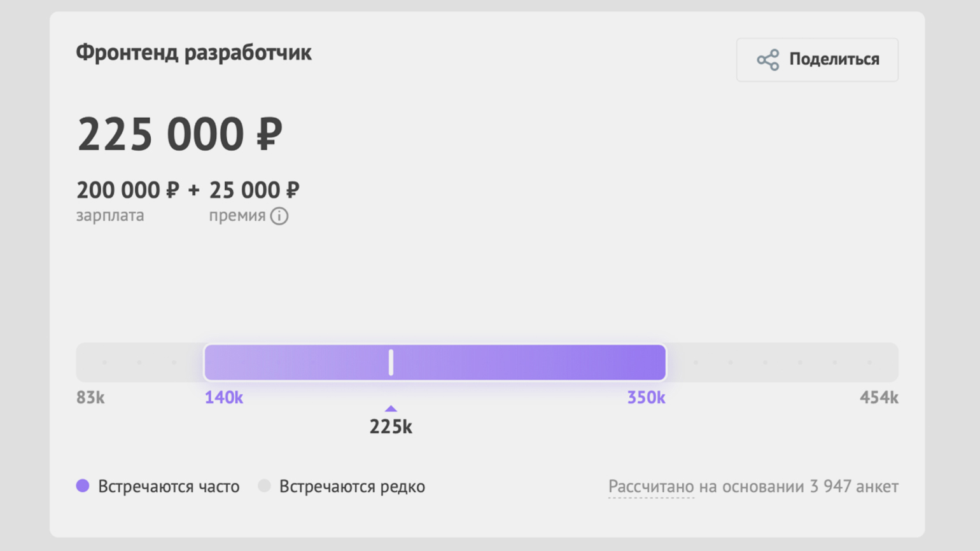This screenshot has height=551, width=980.
Task: Click the white median marker in the purple bar
Action: coord(391,363)
